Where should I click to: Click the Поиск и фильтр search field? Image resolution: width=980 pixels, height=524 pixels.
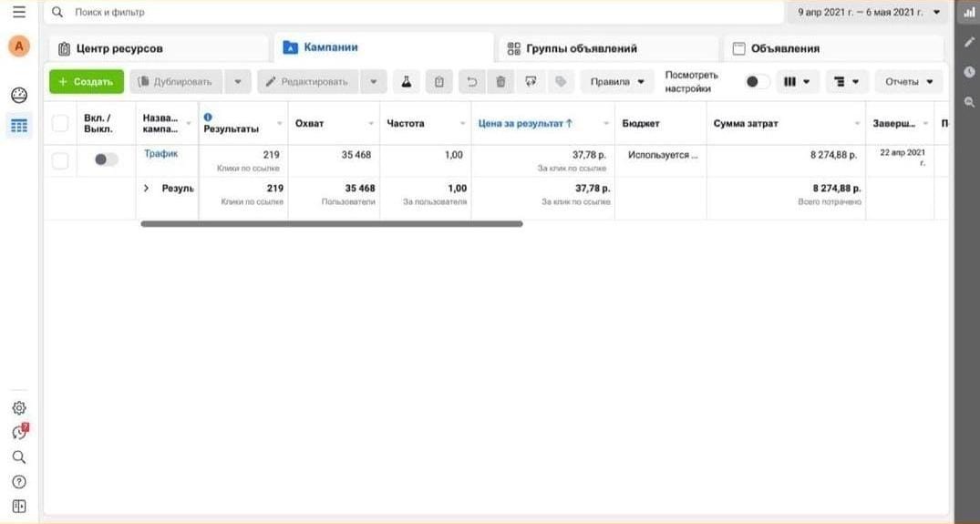415,13
